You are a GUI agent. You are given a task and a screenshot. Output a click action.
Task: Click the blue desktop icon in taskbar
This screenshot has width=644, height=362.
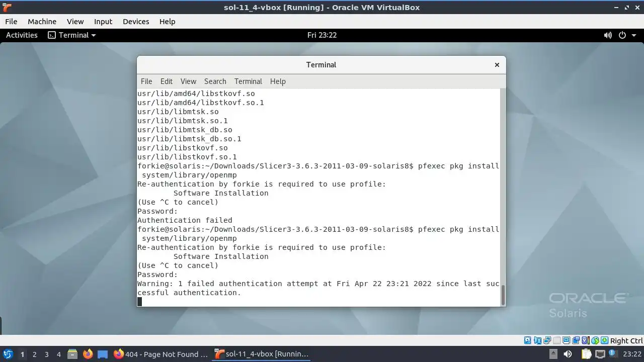click(103, 354)
